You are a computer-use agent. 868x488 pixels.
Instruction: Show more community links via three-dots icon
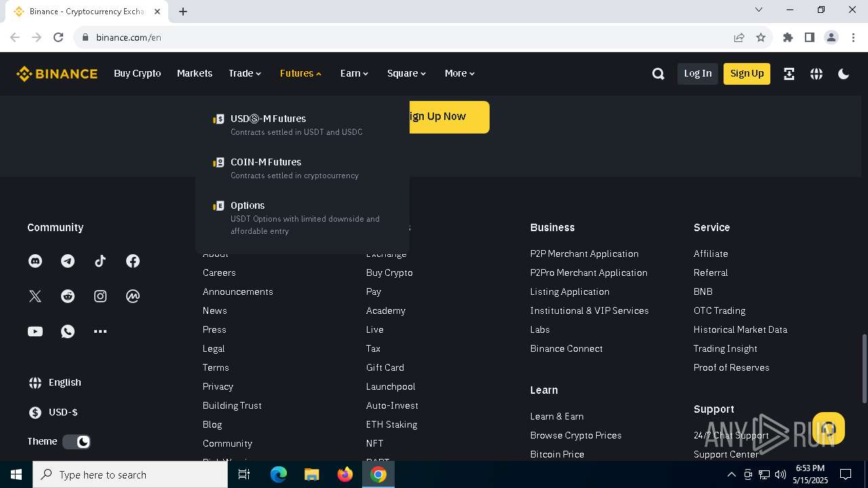(100, 331)
